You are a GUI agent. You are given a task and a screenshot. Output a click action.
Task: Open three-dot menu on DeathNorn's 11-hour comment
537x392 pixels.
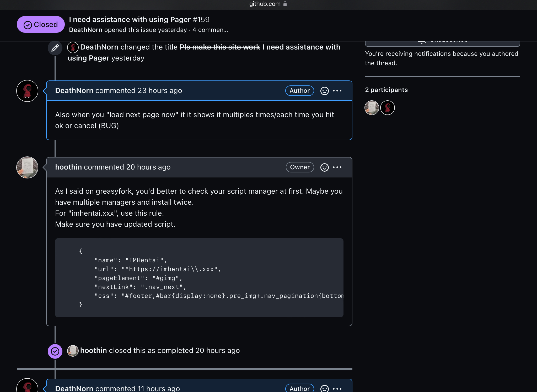(337, 388)
